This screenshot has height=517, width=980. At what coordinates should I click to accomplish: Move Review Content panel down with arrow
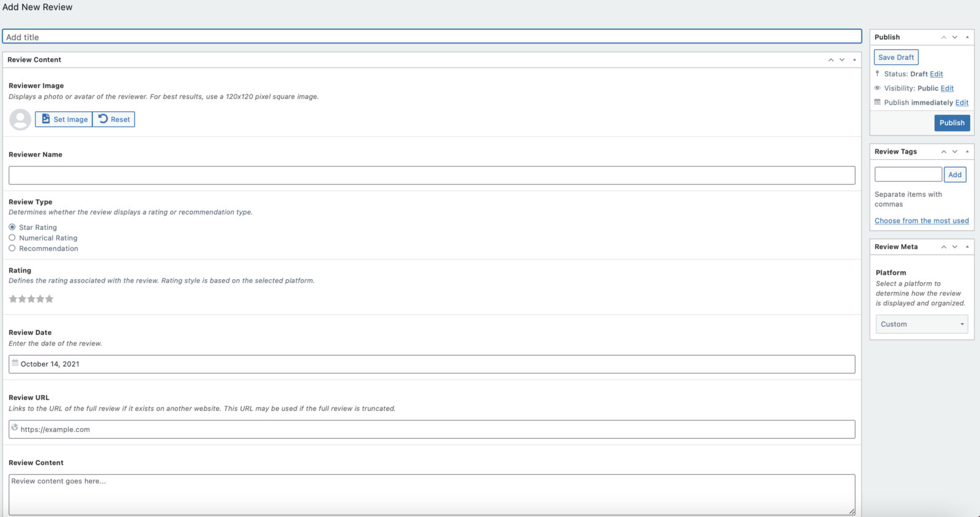tap(842, 60)
